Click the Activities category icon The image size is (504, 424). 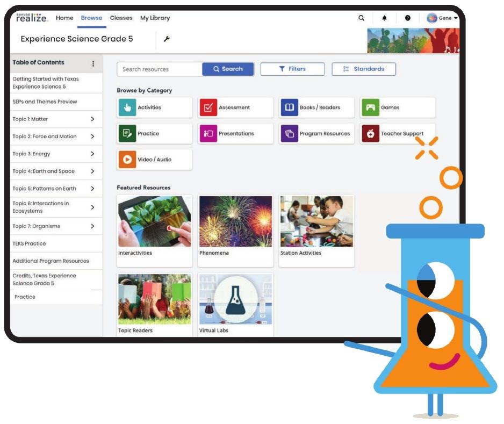(127, 107)
